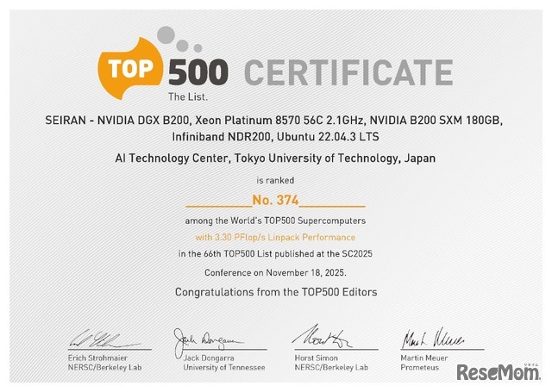This screenshot has height=392, width=552.
Task: Click the 'Prometeus' affiliation
Action: pos(420,367)
